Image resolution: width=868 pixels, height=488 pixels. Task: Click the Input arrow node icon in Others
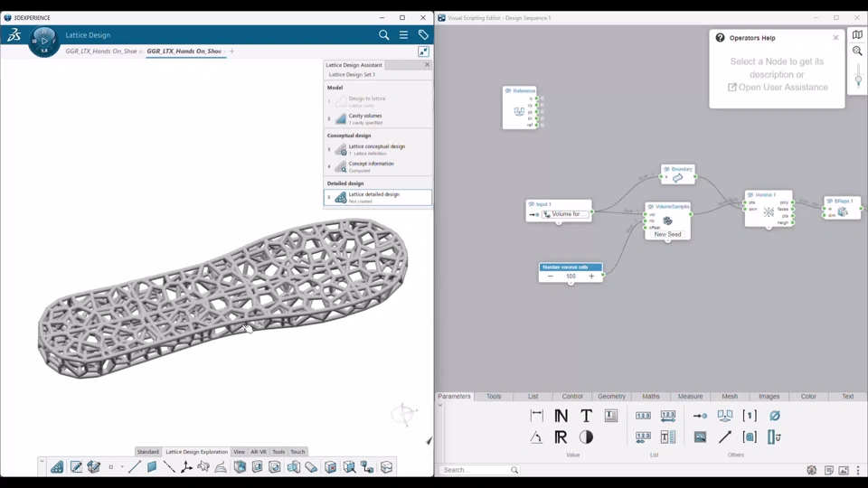tap(700, 416)
